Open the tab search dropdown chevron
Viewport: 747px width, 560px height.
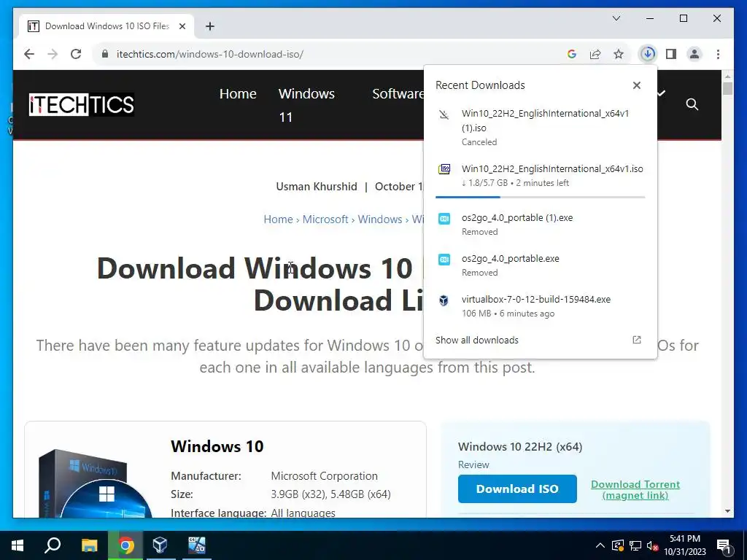pyautogui.click(x=616, y=18)
